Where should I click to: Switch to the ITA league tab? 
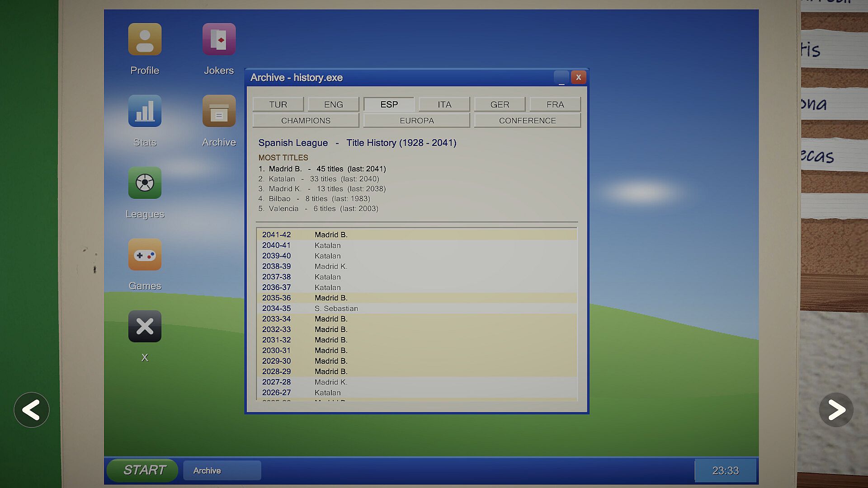click(444, 104)
